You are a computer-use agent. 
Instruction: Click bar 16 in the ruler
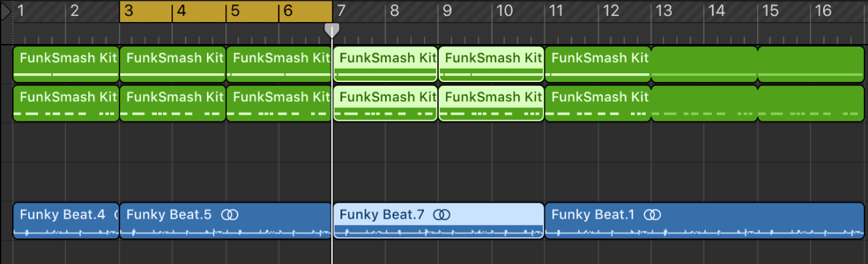click(823, 11)
